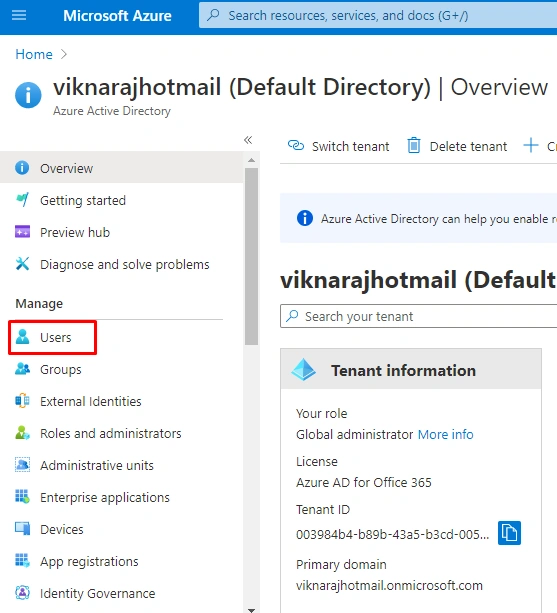Click the sidebar scrollbar down arrow
The width and height of the screenshot is (557, 613).
click(x=252, y=609)
